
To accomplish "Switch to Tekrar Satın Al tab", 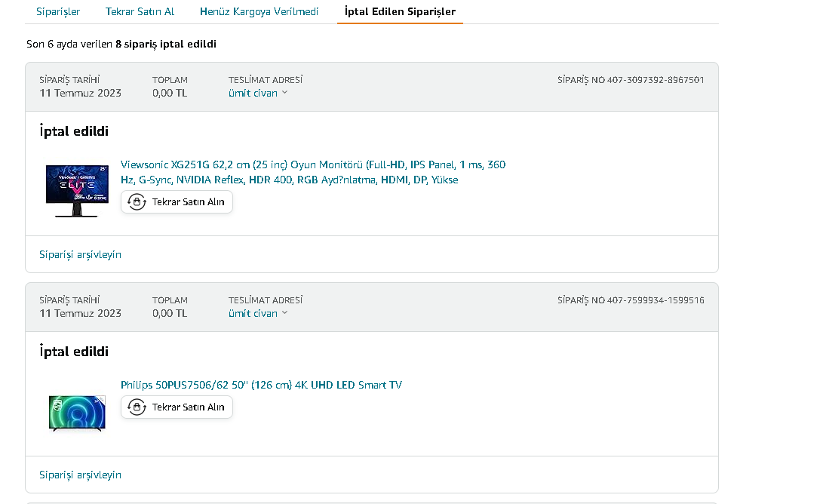I will [x=140, y=11].
